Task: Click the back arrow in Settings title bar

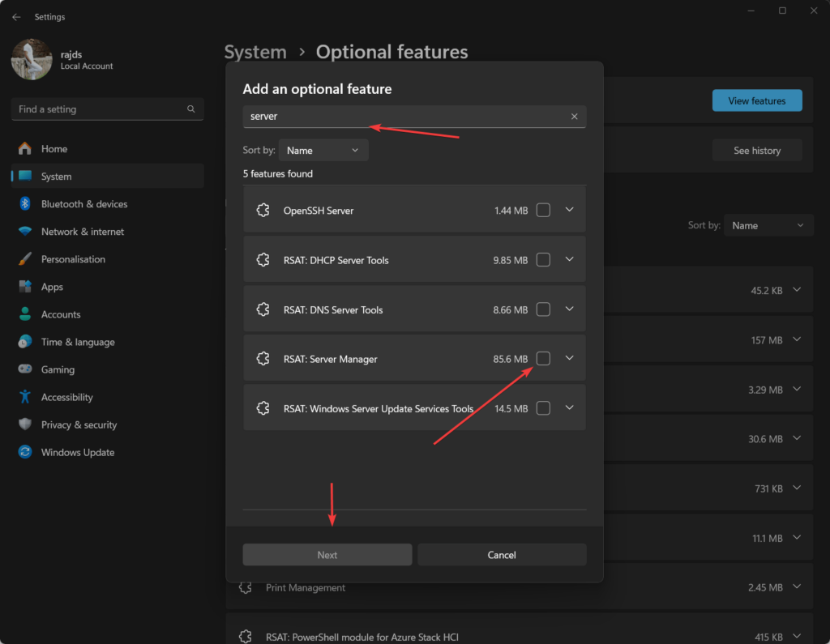Action: click(16, 17)
